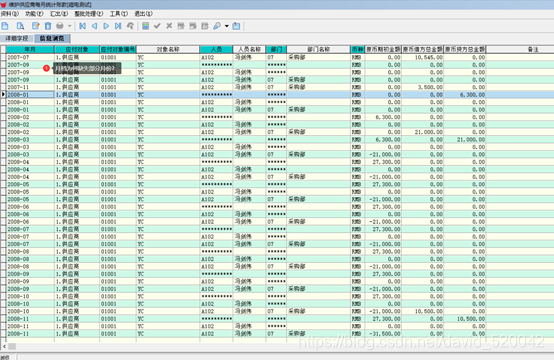
Task: Click the 21,000.00 debit cell in 2008-02 row
Action: click(423, 132)
